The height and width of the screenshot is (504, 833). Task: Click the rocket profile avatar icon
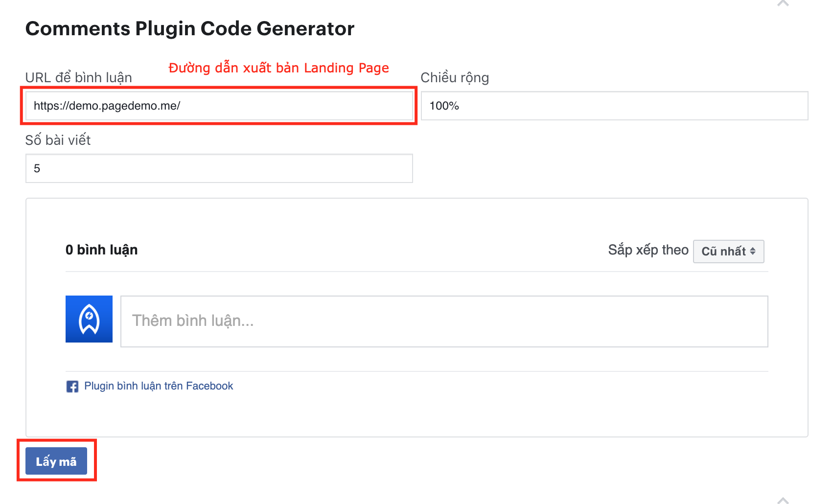point(89,319)
